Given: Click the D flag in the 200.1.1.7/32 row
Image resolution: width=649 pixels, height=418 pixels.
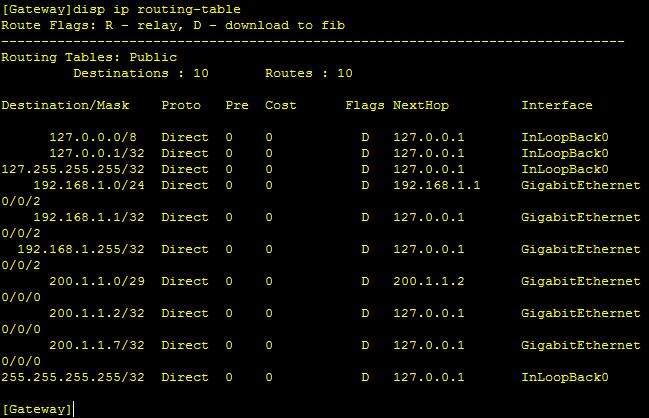Looking at the screenshot, I should pos(365,345).
